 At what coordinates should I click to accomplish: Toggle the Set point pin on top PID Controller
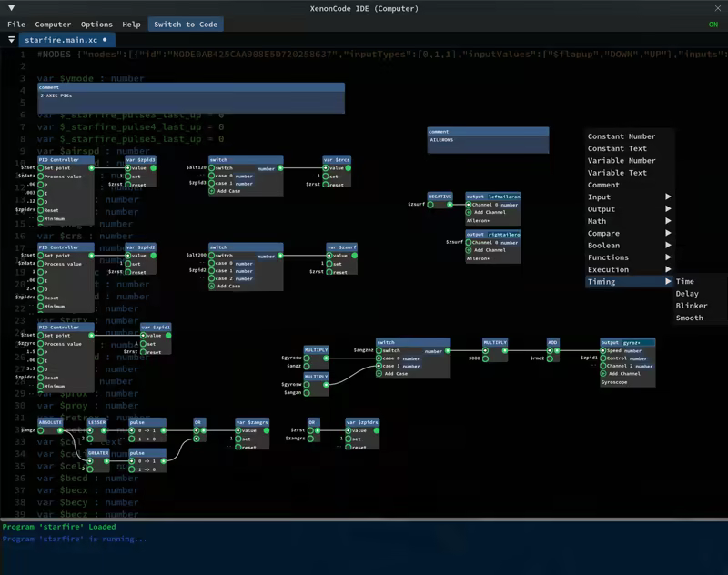click(41, 168)
